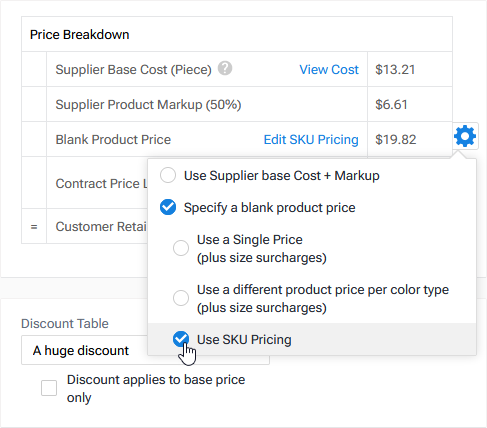Click the $19.82 blank product price value
Image resolution: width=487 pixels, height=428 pixels.
click(x=396, y=140)
